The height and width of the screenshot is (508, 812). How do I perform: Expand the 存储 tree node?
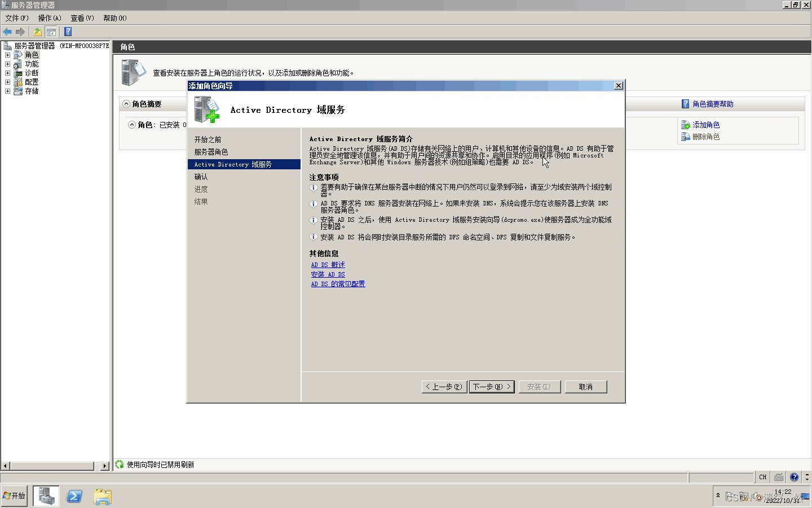pyautogui.click(x=7, y=91)
